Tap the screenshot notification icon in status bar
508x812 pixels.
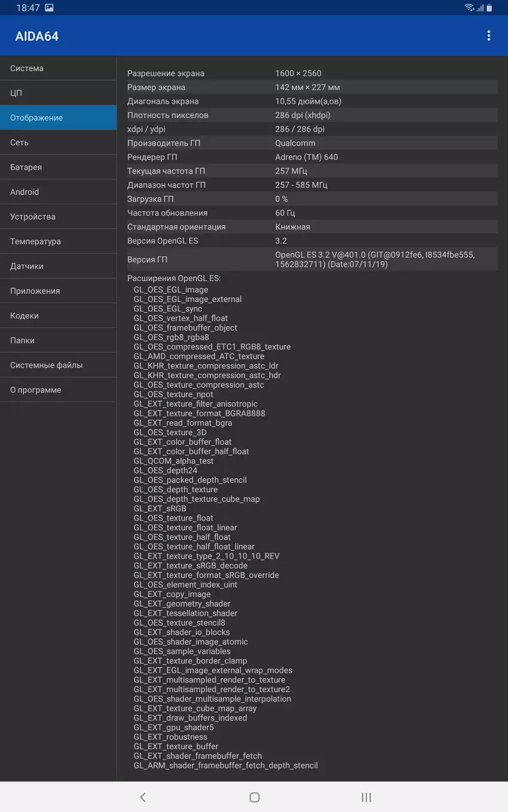(49, 8)
